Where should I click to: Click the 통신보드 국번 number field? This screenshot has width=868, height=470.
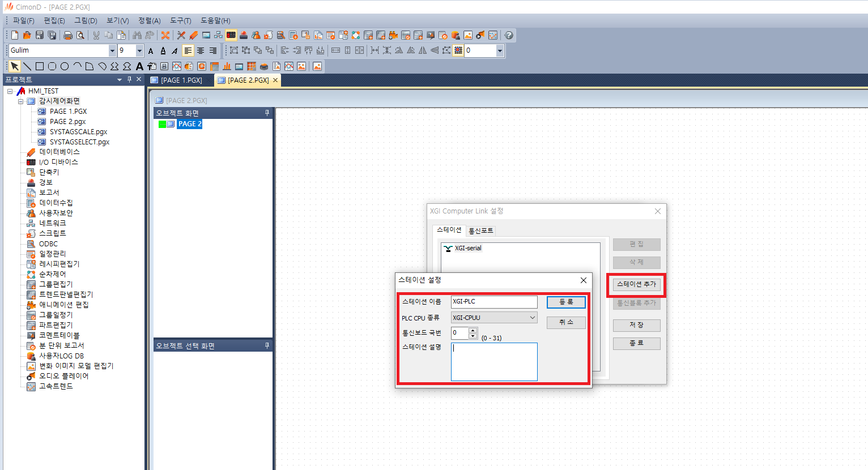tap(460, 333)
